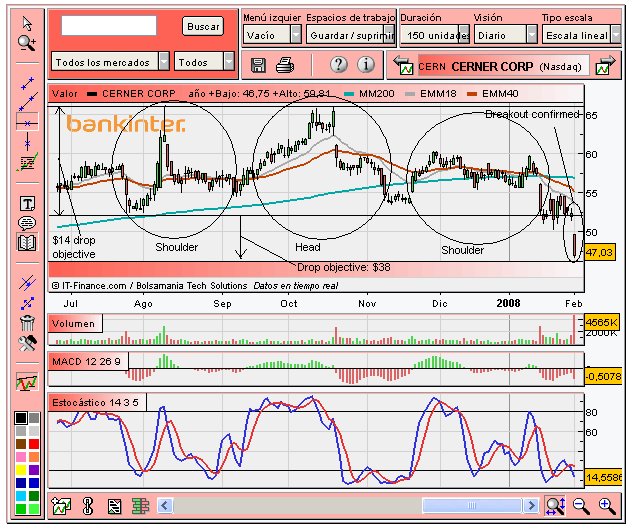Click the green bars layout icon in bottom toolbar
The image size is (632, 529).
coord(140,506)
